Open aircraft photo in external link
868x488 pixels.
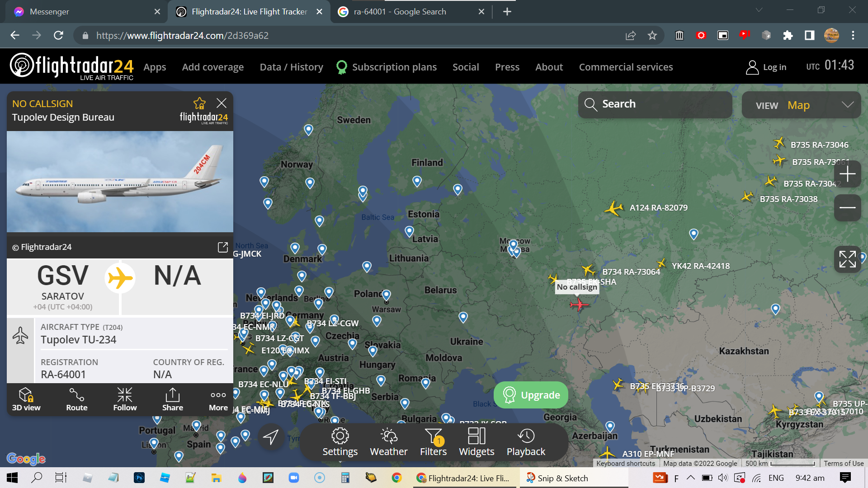coord(223,247)
